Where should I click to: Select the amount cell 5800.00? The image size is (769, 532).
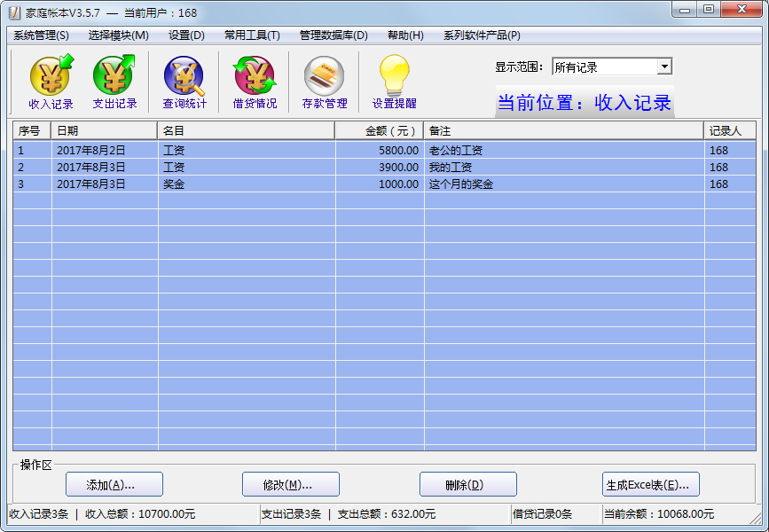click(x=399, y=150)
